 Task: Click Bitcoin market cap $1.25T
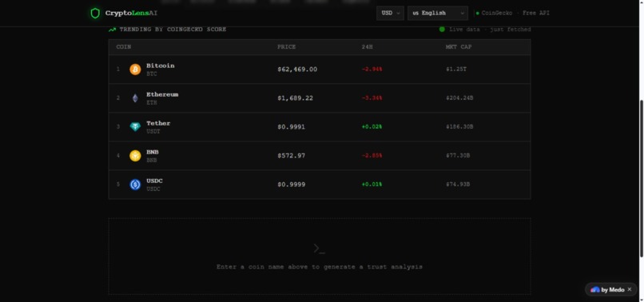click(456, 70)
